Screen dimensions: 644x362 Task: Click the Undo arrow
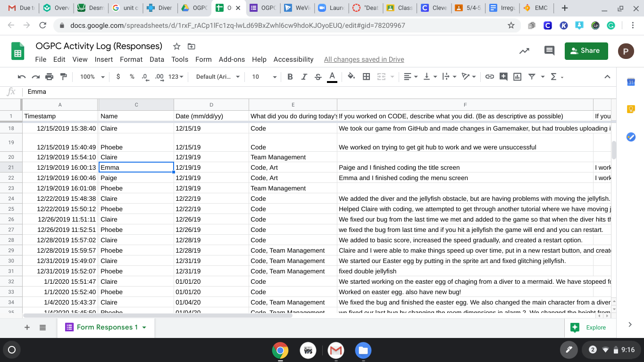(x=21, y=77)
